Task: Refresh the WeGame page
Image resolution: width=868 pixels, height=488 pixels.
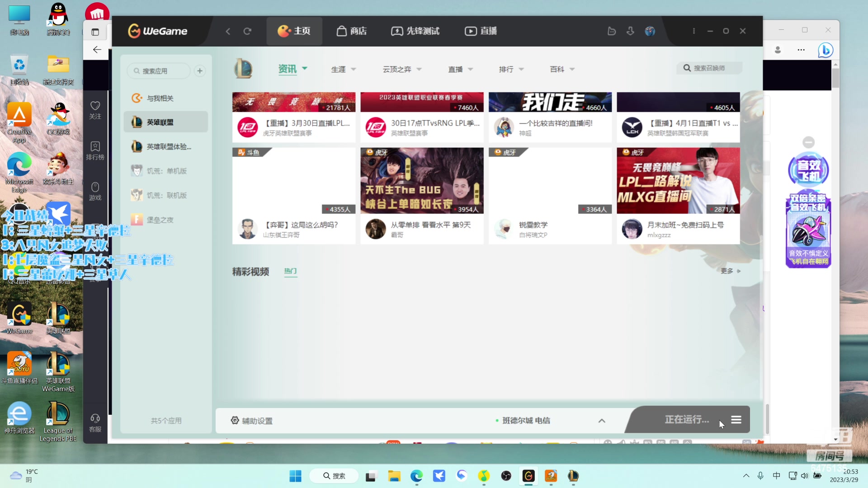Action: tap(247, 31)
